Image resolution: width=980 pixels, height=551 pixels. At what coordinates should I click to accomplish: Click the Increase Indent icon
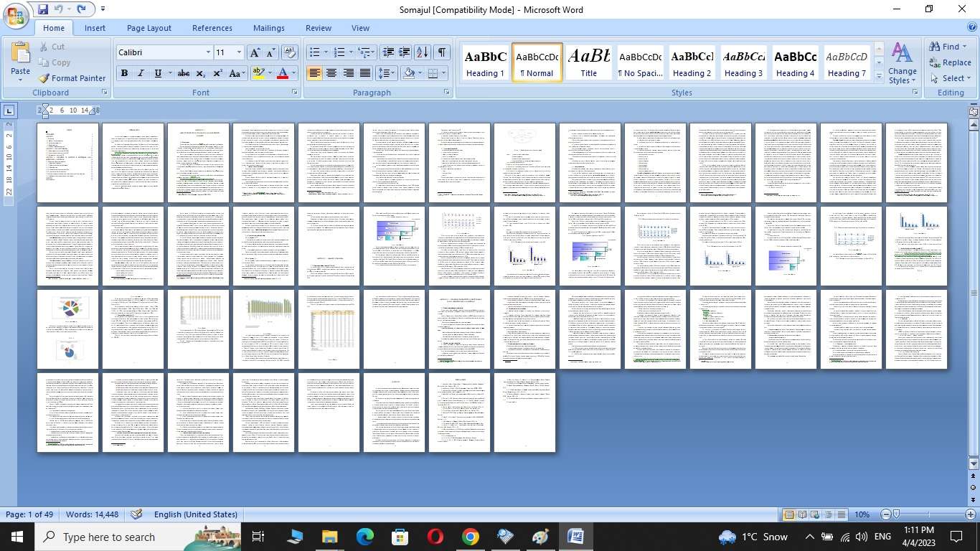click(x=405, y=52)
